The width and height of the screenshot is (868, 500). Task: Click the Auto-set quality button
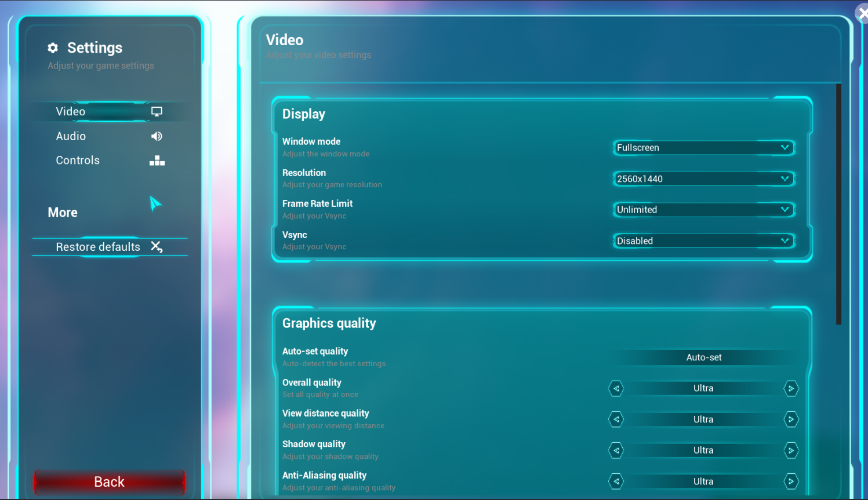pos(704,357)
